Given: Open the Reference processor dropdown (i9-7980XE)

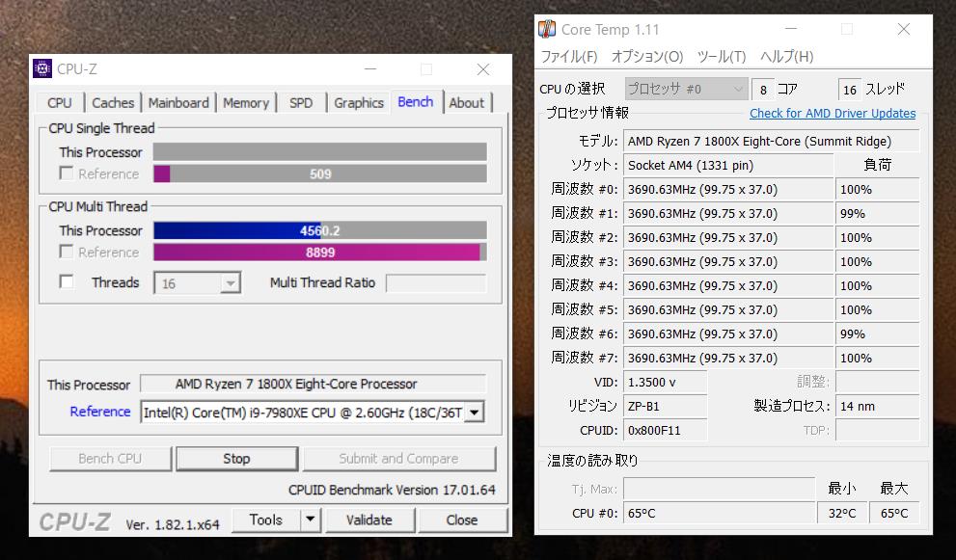Looking at the screenshot, I should click(475, 413).
